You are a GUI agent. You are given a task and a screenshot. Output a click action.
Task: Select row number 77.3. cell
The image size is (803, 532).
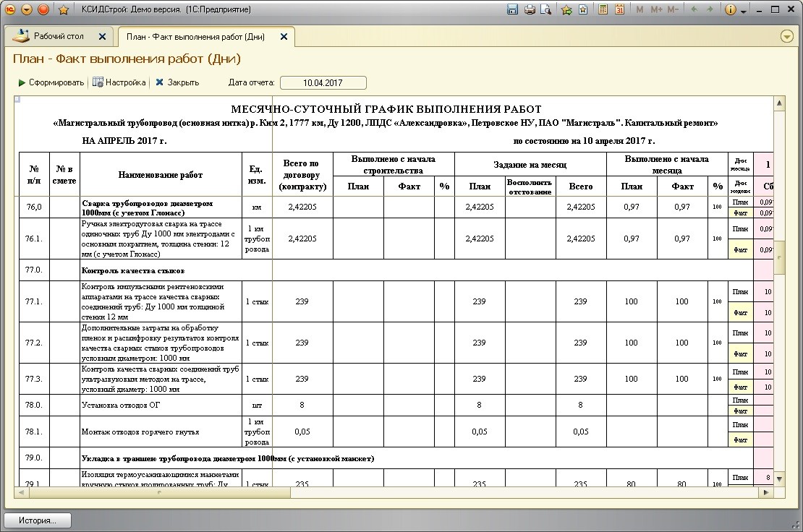pyautogui.click(x=34, y=379)
